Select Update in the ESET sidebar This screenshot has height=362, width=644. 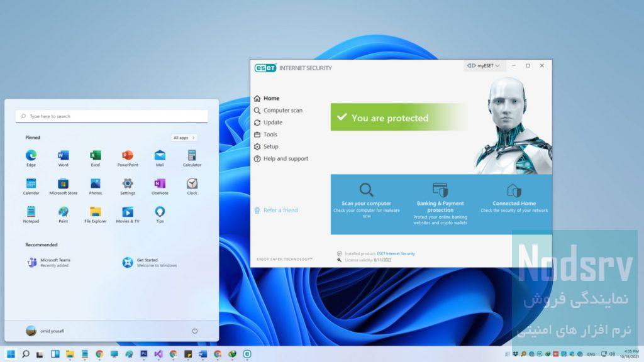(x=273, y=123)
